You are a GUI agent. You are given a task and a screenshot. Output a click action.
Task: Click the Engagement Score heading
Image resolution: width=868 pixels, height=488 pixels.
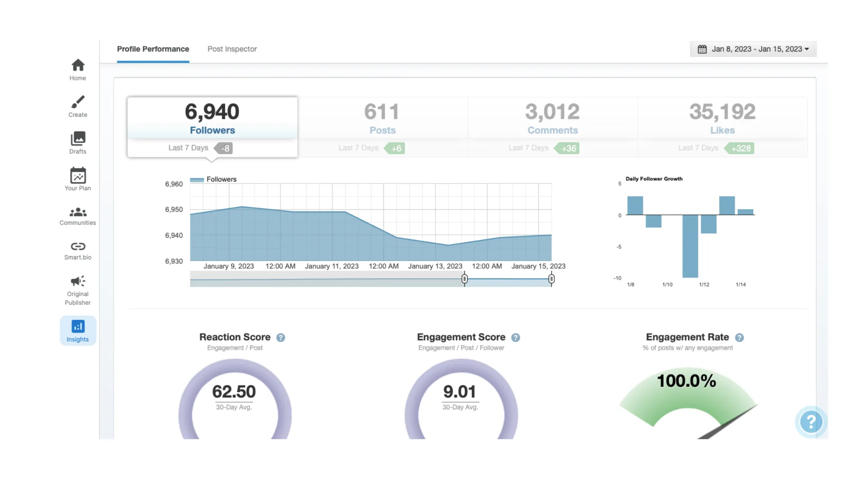pos(461,337)
